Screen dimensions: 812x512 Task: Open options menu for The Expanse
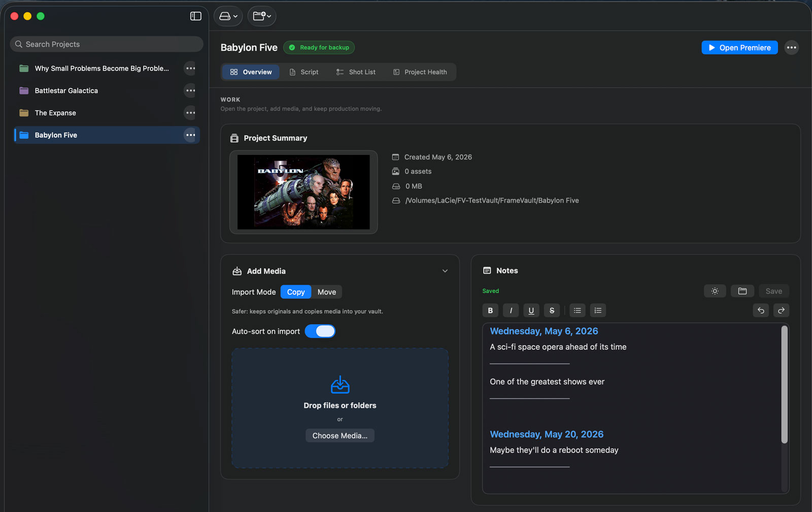click(190, 113)
